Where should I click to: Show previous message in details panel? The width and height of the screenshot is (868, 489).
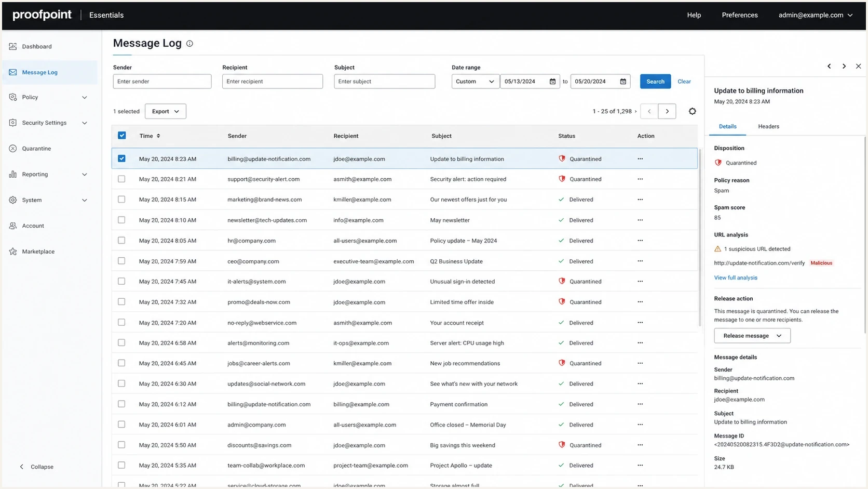(x=829, y=66)
